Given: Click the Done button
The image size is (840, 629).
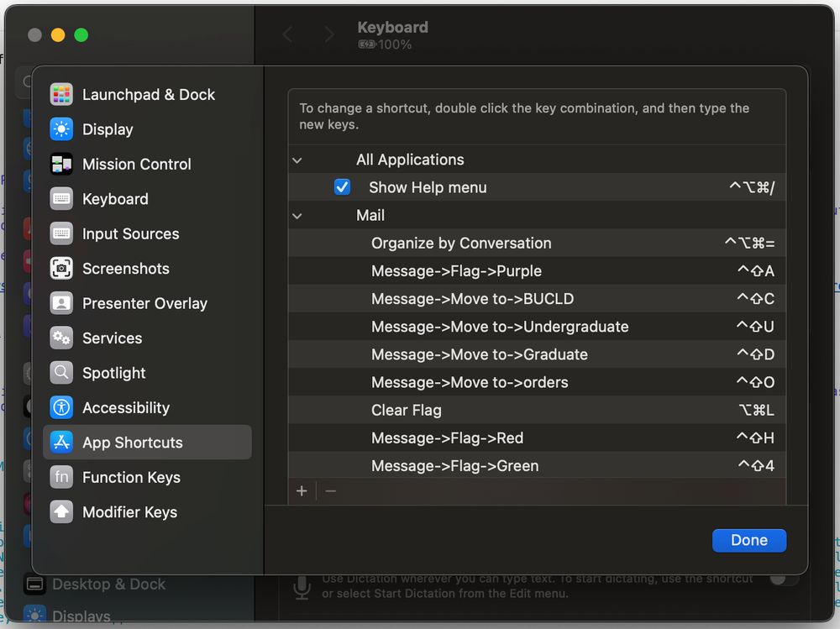Looking at the screenshot, I should click(x=749, y=540).
